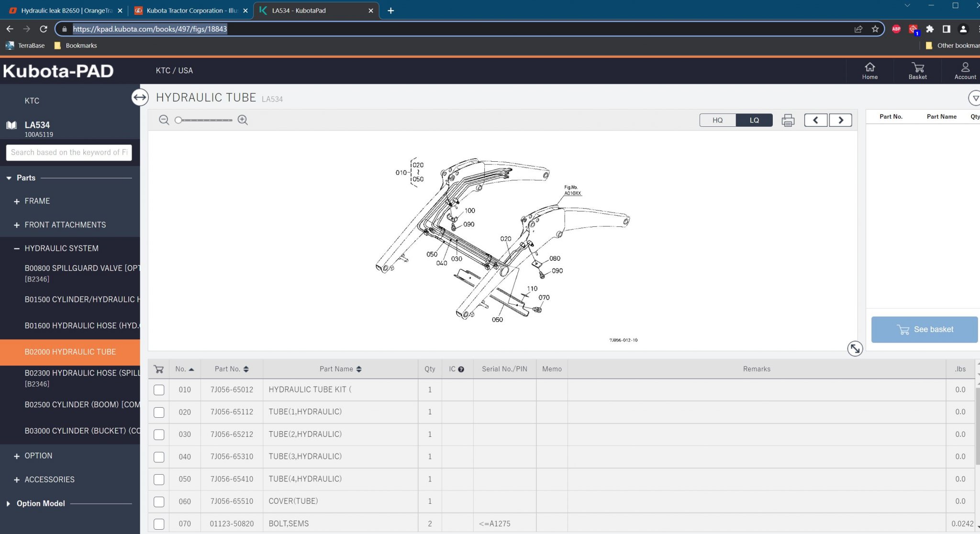The image size is (980, 534).
Task: Switch image quality to HQ
Action: (x=717, y=120)
